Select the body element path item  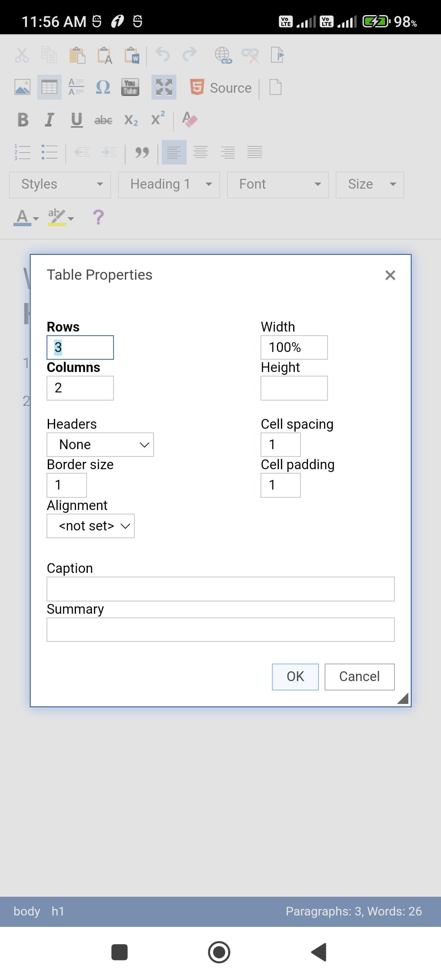click(x=27, y=911)
